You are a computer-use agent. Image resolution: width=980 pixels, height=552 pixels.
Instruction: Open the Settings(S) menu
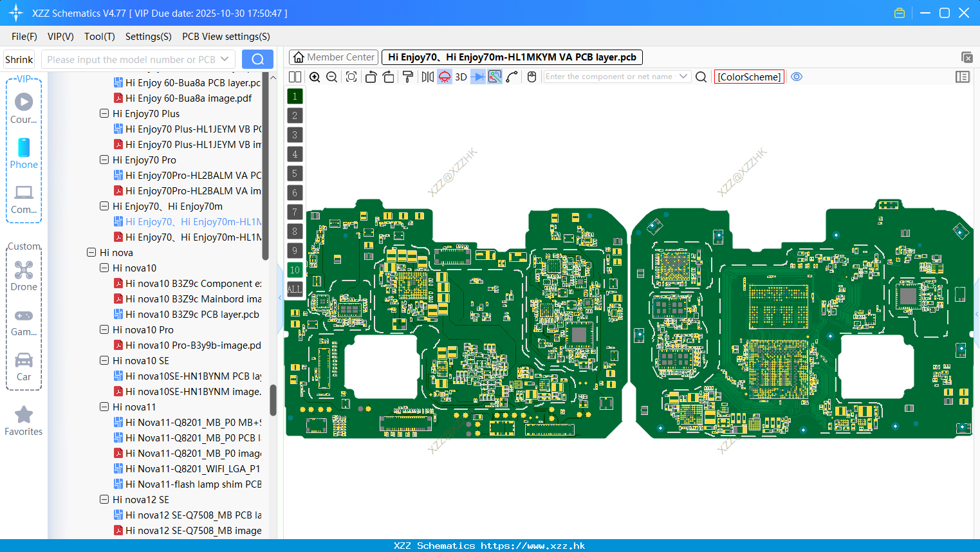point(149,37)
